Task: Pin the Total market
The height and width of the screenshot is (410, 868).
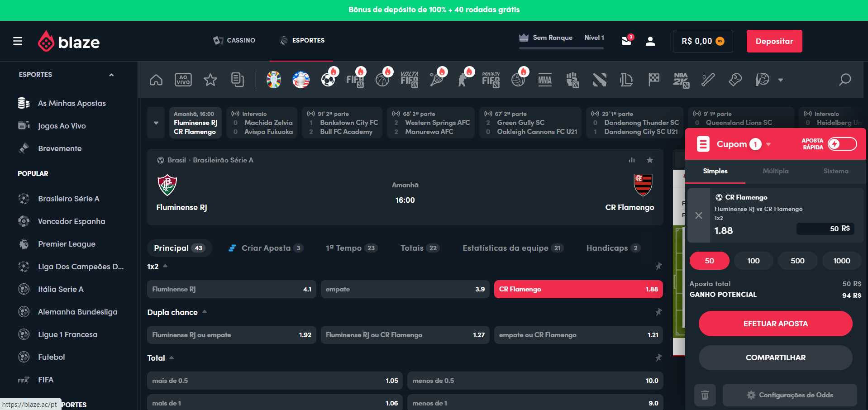Action: [658, 358]
